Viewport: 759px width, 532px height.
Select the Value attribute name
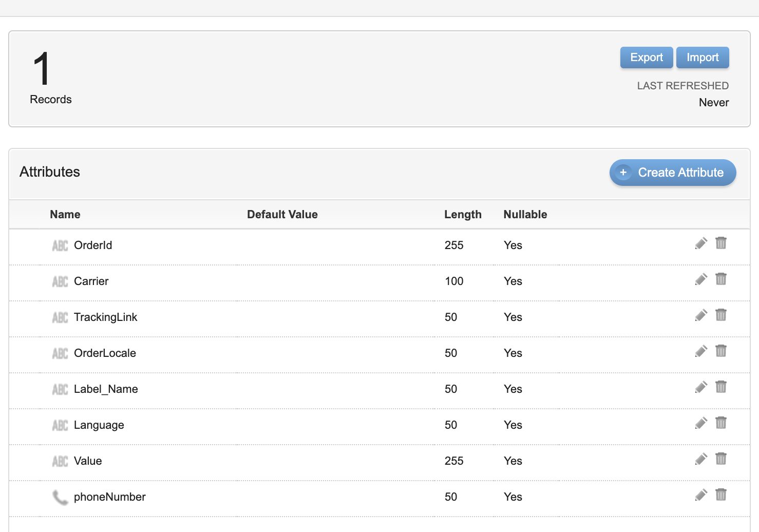point(88,461)
